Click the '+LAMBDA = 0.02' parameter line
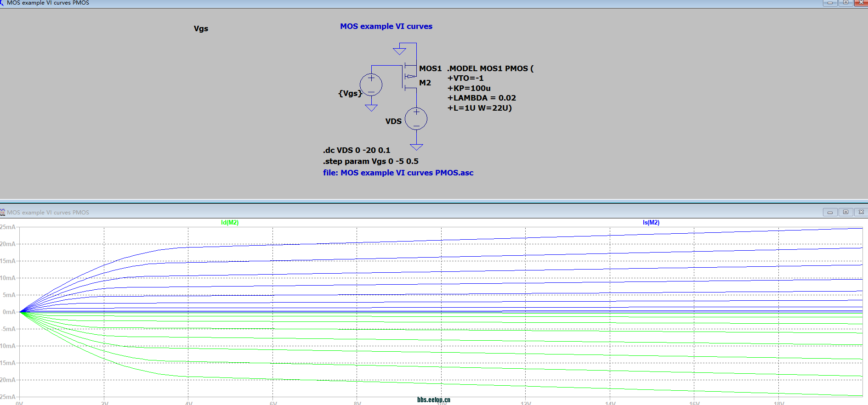The width and height of the screenshot is (868, 405). click(x=482, y=98)
